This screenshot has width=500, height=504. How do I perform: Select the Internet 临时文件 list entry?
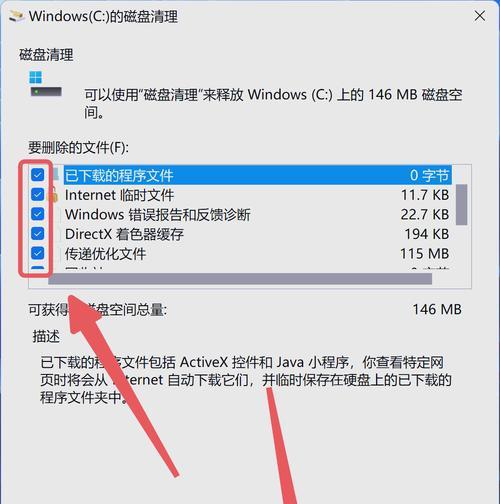pyautogui.click(x=257, y=195)
